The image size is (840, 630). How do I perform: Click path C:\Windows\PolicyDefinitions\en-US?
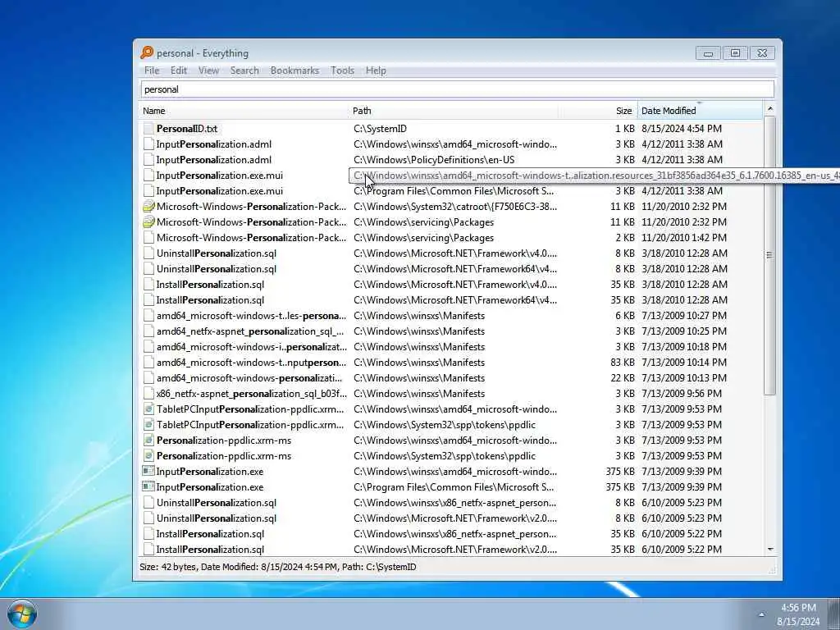(x=434, y=160)
